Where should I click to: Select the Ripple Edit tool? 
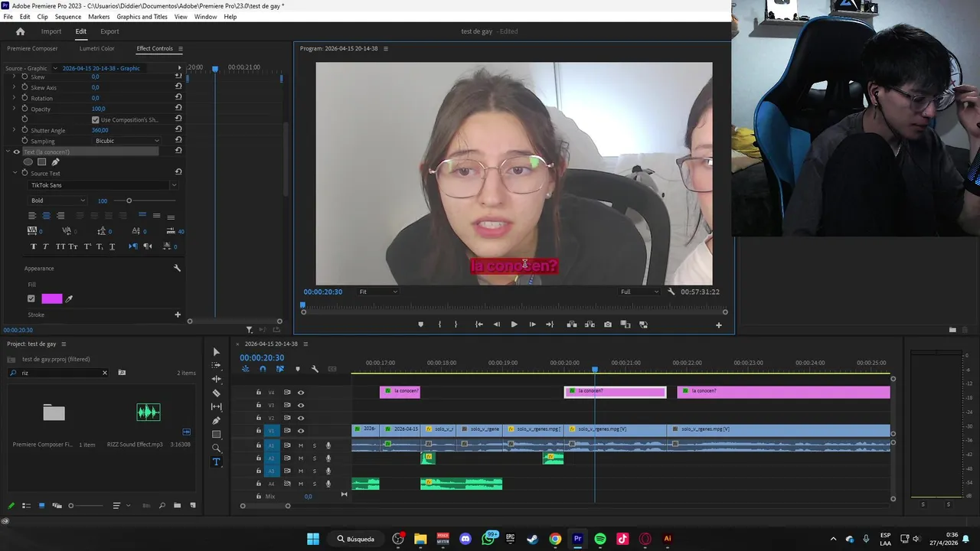point(217,379)
